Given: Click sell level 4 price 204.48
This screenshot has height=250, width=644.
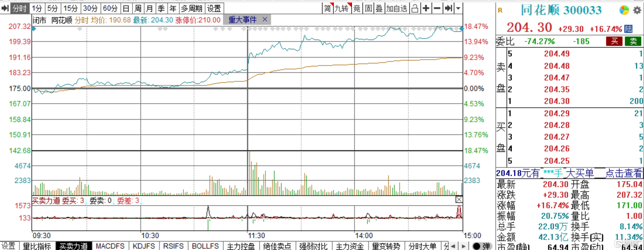Looking at the screenshot, I should (557, 66).
